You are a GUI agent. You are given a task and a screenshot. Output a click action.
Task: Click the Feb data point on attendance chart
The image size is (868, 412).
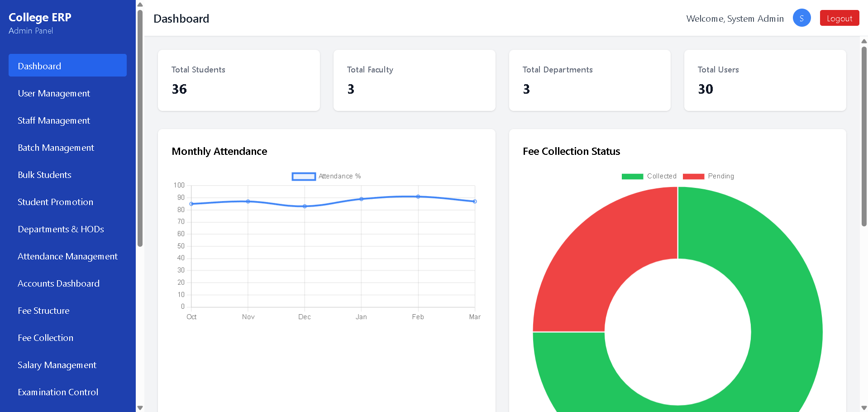pos(418,196)
